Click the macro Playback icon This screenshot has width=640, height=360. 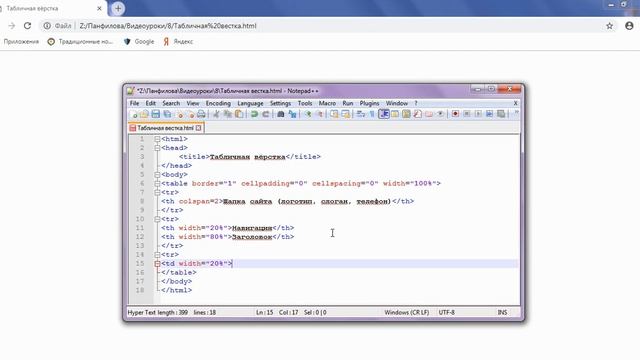point(478,114)
